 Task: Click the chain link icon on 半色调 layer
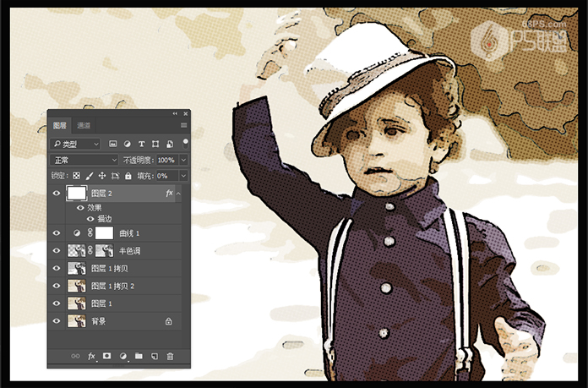(90, 250)
